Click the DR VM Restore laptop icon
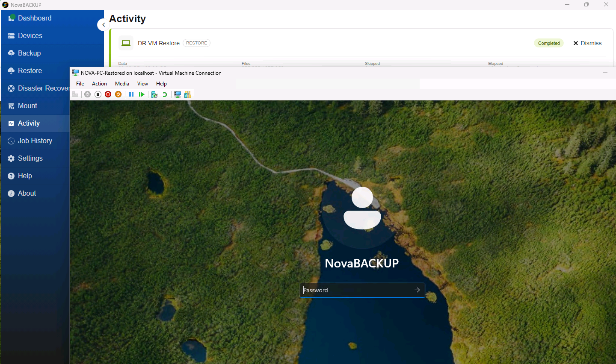Viewport: 616px width, 364px height. [x=126, y=43]
